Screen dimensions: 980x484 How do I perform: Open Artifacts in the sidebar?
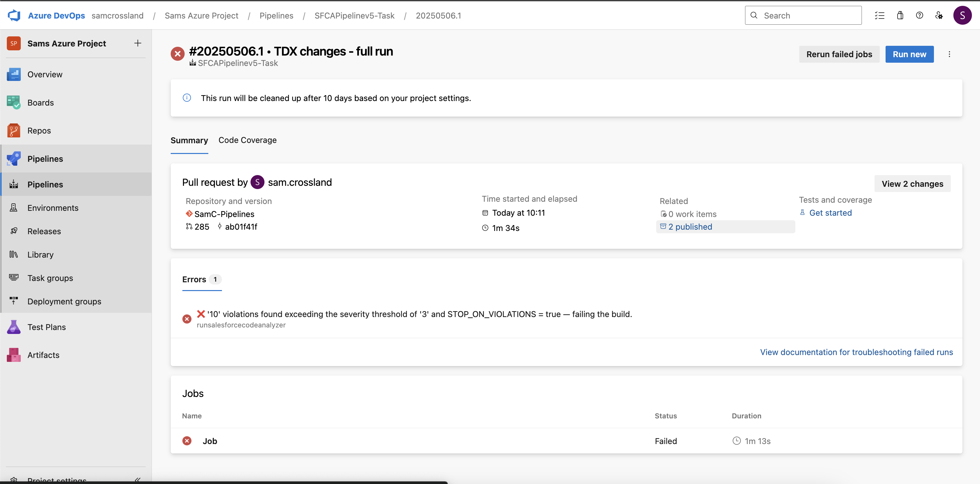[x=43, y=355]
